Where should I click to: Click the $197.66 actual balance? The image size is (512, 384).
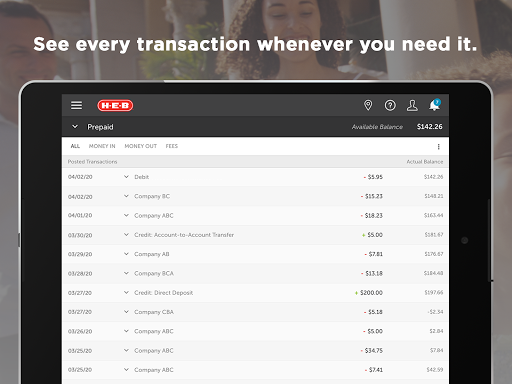point(434,293)
